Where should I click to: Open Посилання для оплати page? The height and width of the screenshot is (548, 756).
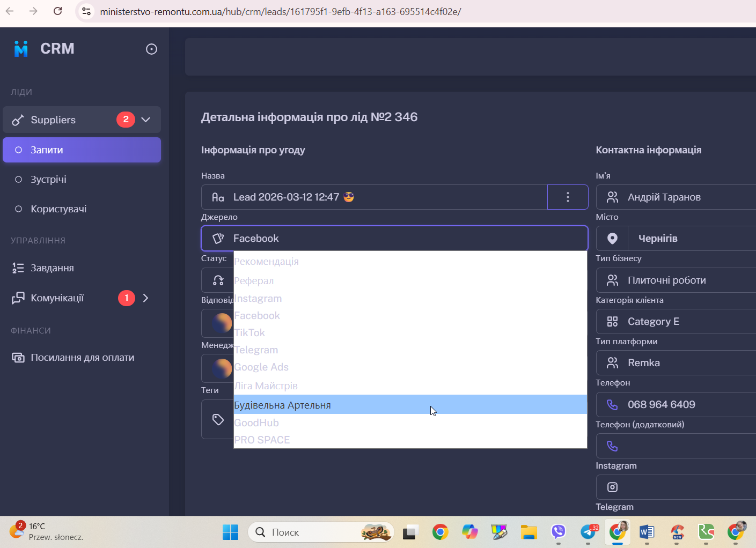point(82,357)
